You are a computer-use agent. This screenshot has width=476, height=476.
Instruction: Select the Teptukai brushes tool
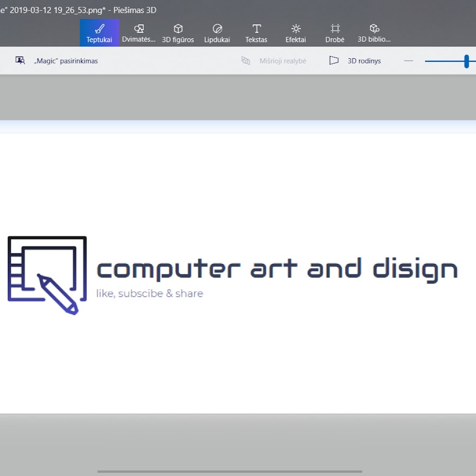pos(99,33)
